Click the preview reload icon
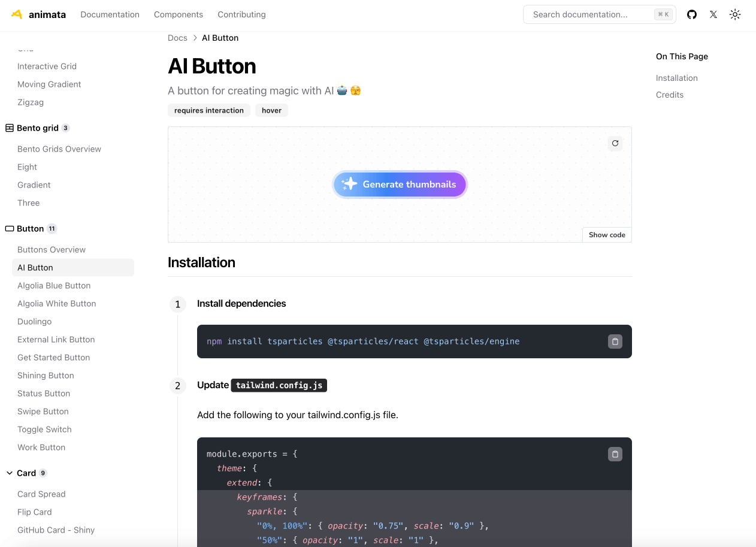The width and height of the screenshot is (756, 547). [615, 143]
